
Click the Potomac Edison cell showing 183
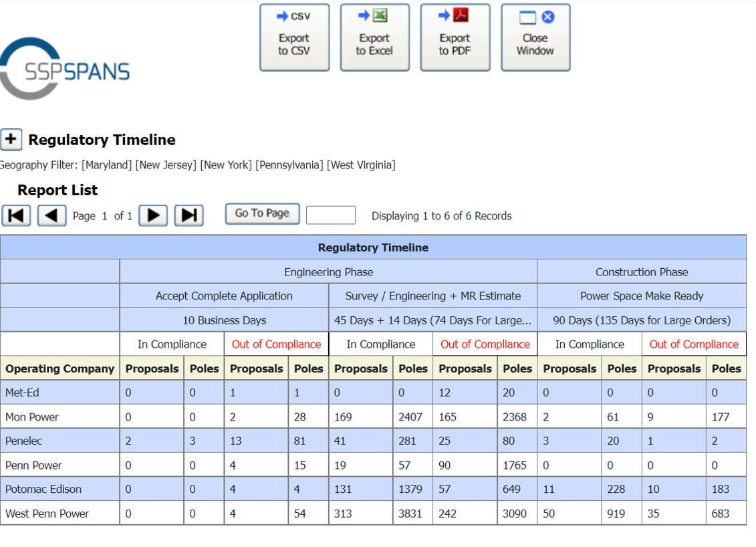click(x=726, y=489)
